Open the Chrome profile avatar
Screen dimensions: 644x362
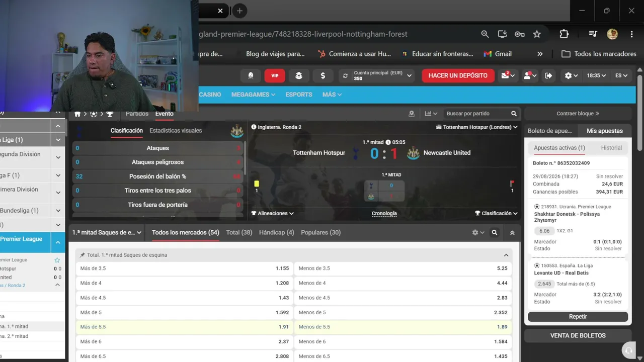tap(612, 34)
